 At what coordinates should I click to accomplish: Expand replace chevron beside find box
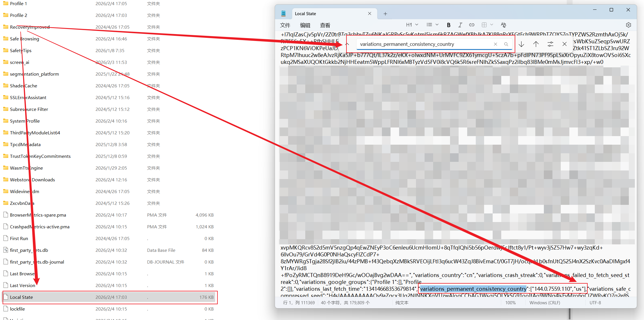(x=347, y=44)
